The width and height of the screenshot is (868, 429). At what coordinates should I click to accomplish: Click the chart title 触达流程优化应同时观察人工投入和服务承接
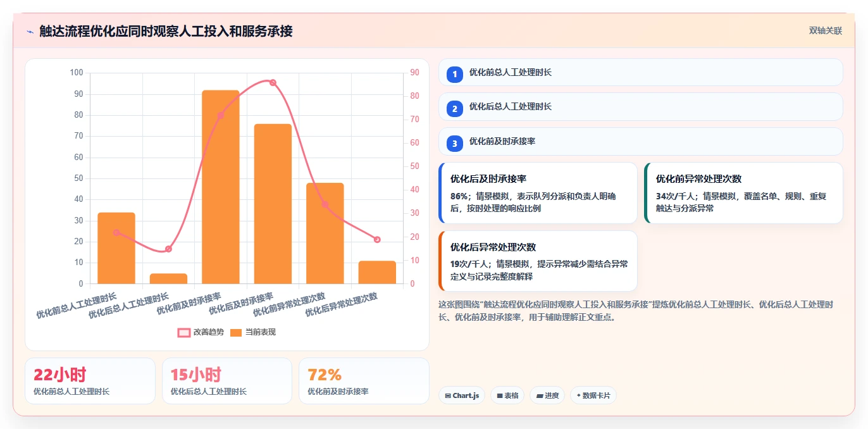pyautogui.click(x=166, y=31)
